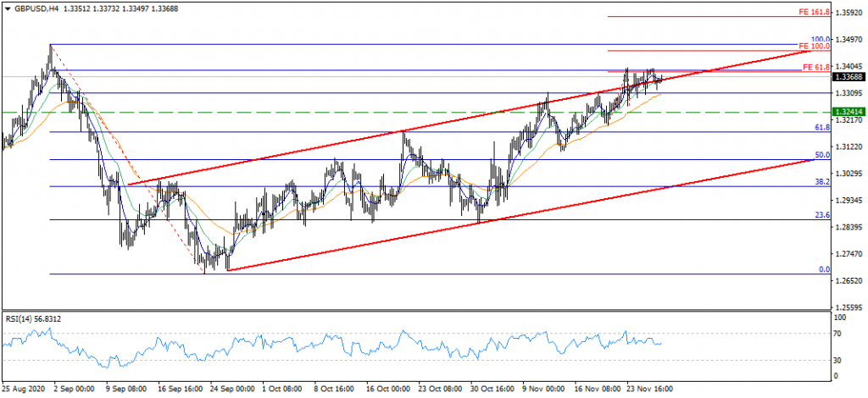Click the dropdown arrow beside GBPUSD,H4 title
Image resolution: width=868 pixels, height=398 pixels.
(x=8, y=7)
